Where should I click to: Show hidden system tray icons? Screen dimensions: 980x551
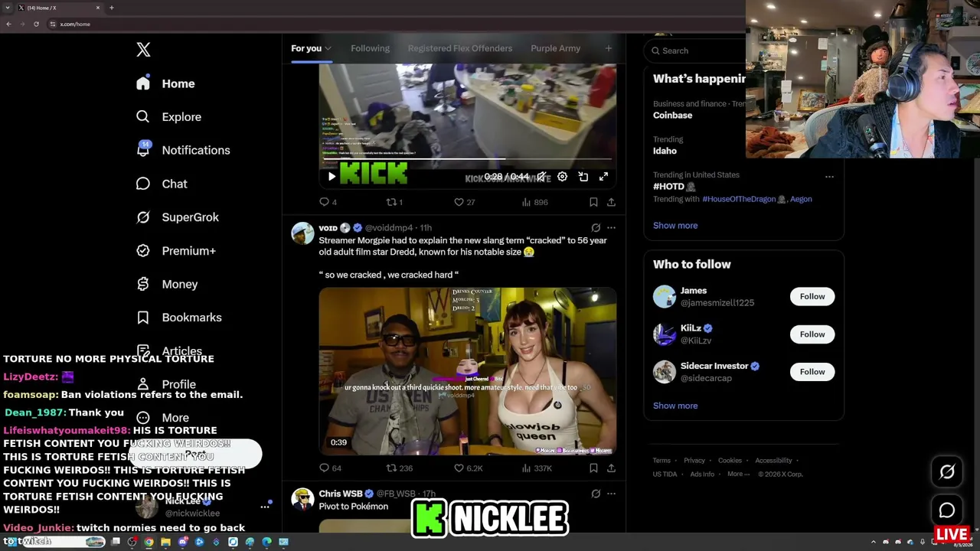(x=873, y=542)
